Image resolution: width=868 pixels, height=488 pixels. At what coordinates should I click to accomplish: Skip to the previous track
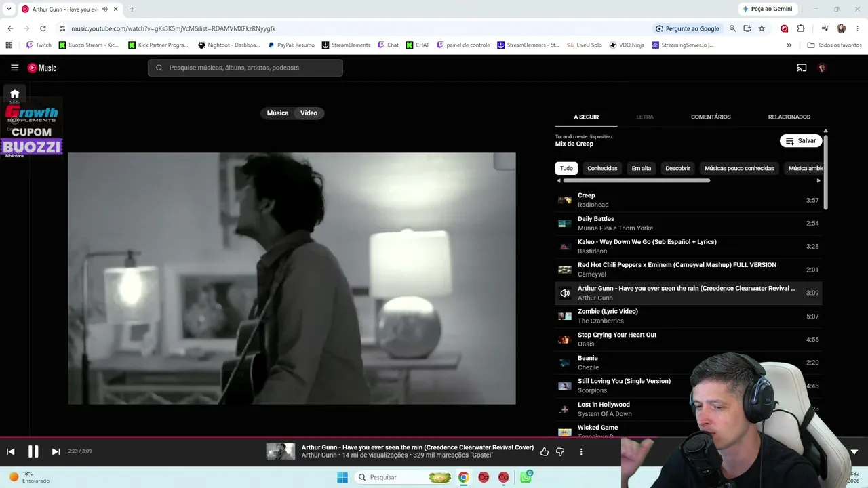click(11, 451)
